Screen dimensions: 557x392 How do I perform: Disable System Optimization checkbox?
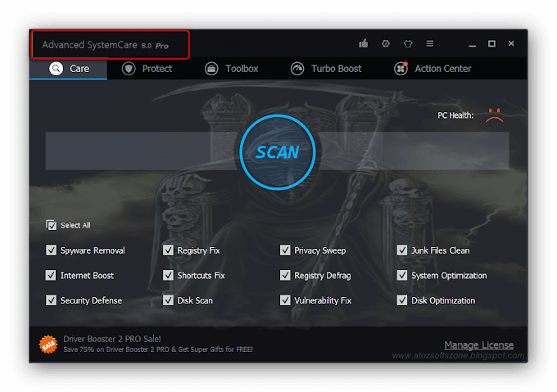coord(402,275)
